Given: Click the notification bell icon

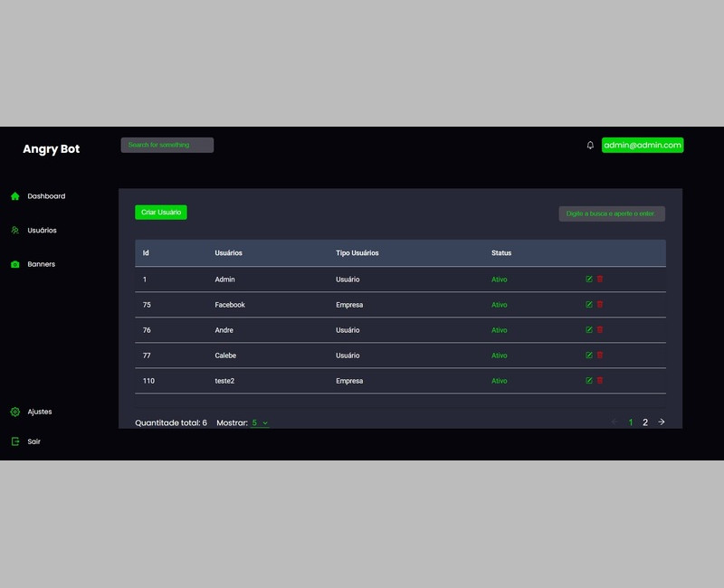Looking at the screenshot, I should [590, 145].
